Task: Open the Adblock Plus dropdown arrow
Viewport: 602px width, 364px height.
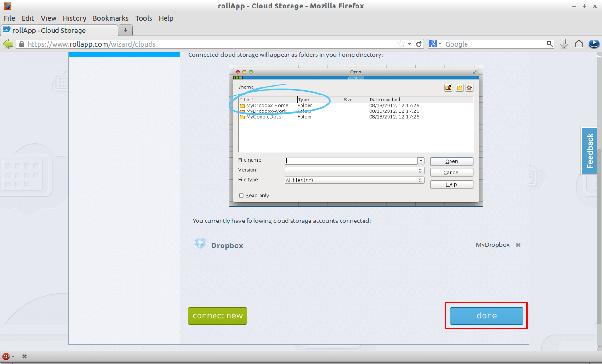Action: click(x=13, y=356)
